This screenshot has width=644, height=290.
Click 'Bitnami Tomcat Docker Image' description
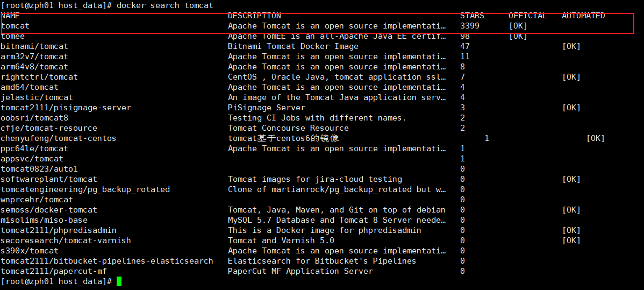294,46
